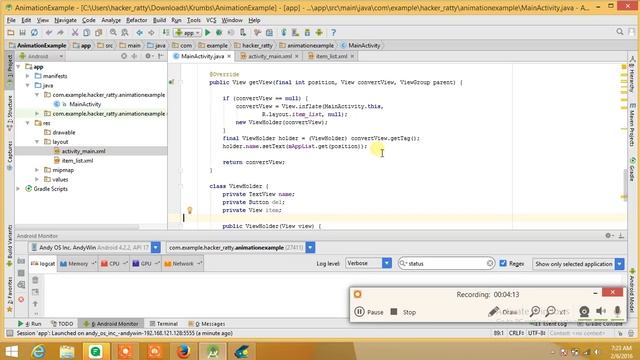Undo using the toolbar arrow
The height and width of the screenshot is (360, 640).
coord(49,32)
